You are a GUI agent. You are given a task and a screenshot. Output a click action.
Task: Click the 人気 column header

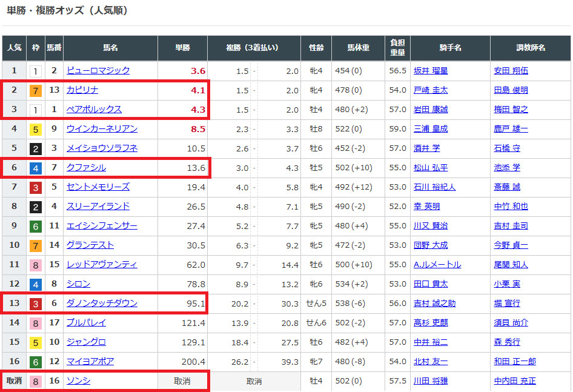click(x=15, y=47)
